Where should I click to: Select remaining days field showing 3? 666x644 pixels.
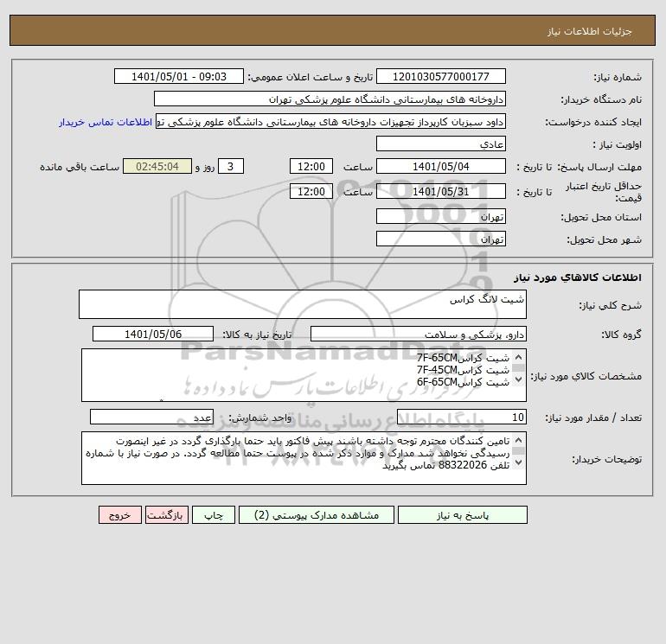231,167
